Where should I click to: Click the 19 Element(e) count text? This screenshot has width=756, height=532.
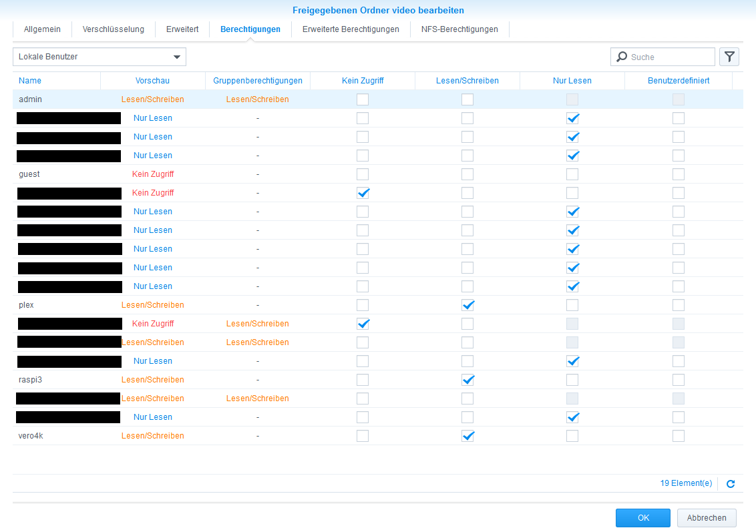[686, 483]
